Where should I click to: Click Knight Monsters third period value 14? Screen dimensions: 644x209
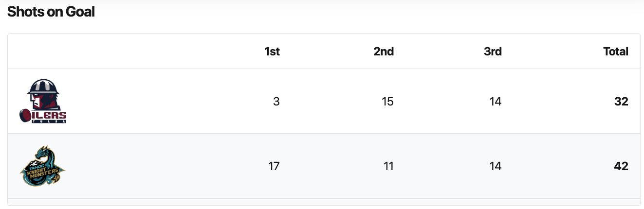pos(496,166)
